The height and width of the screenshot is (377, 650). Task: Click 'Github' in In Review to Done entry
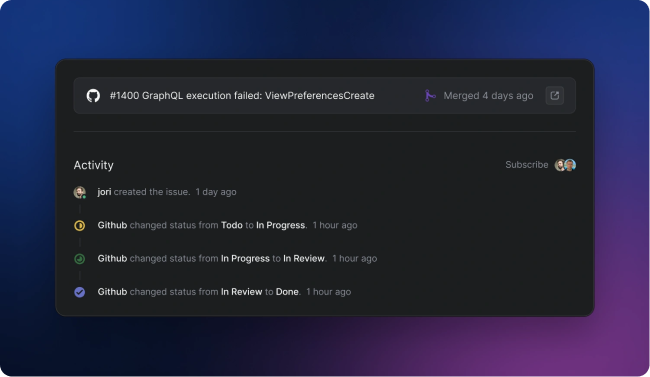pyautogui.click(x=112, y=292)
